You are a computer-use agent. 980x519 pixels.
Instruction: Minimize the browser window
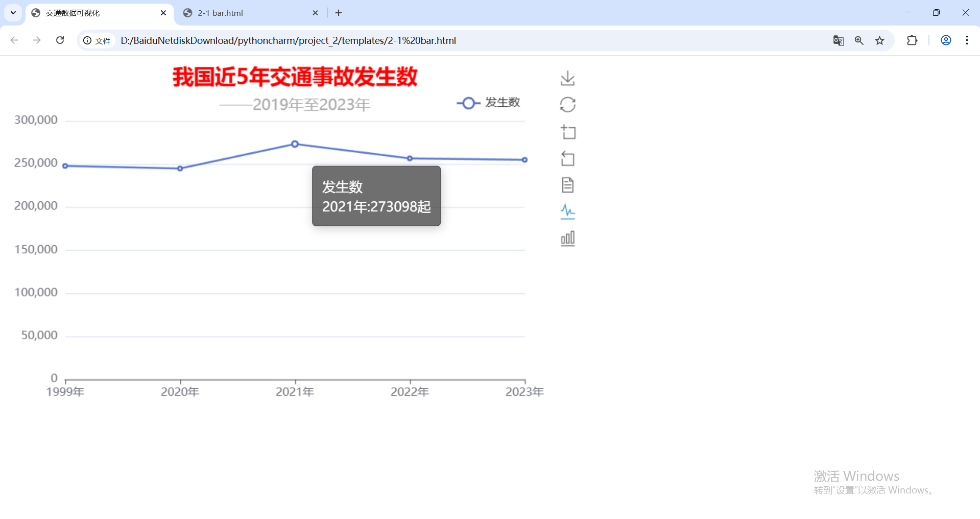(907, 13)
